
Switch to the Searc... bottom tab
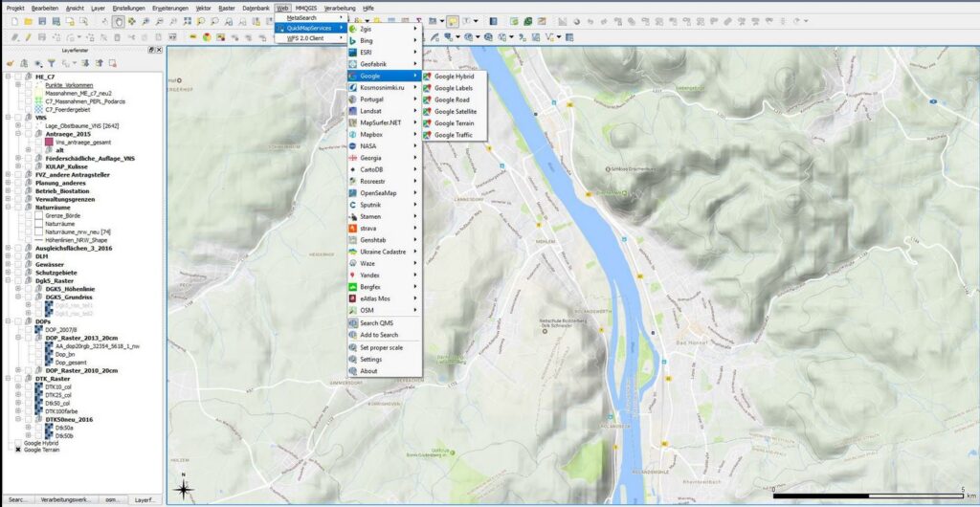pyautogui.click(x=18, y=499)
